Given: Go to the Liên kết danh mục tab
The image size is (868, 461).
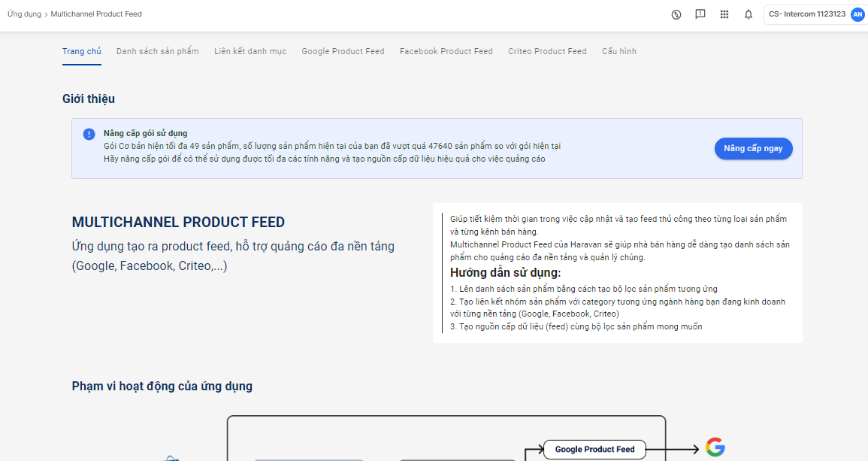Looking at the screenshot, I should tap(250, 52).
